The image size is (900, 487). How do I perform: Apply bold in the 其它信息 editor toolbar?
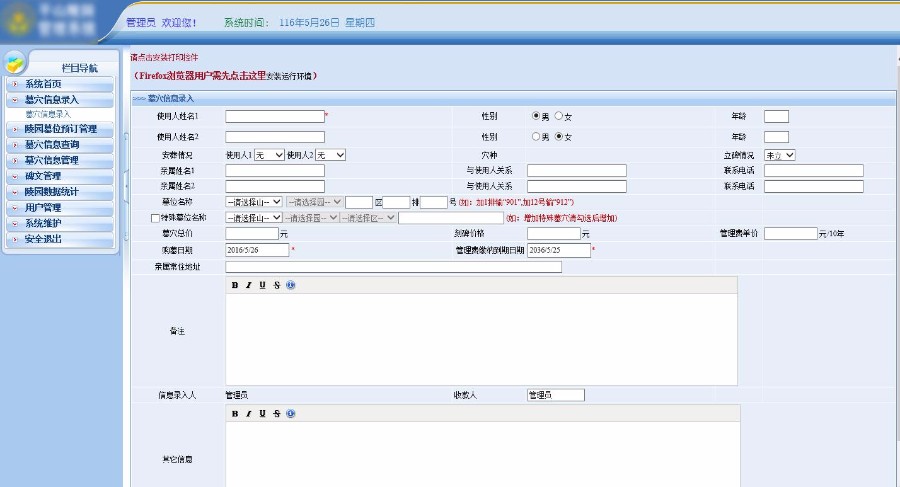pos(235,414)
